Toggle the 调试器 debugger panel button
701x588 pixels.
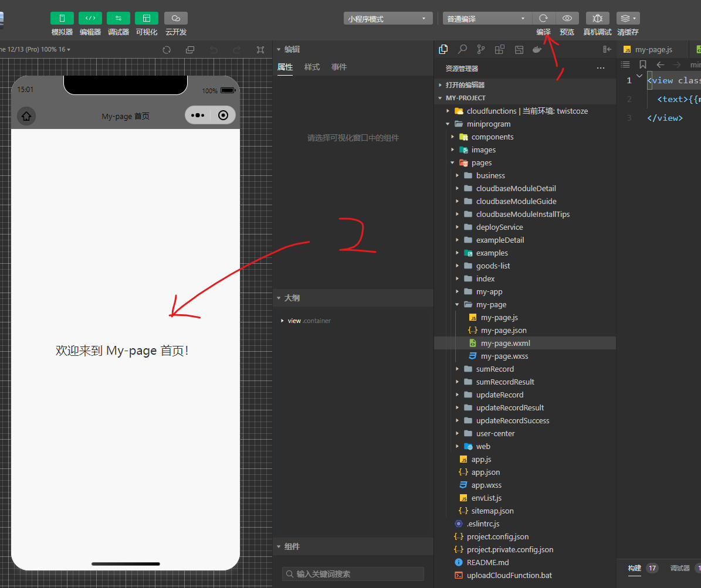tap(118, 18)
